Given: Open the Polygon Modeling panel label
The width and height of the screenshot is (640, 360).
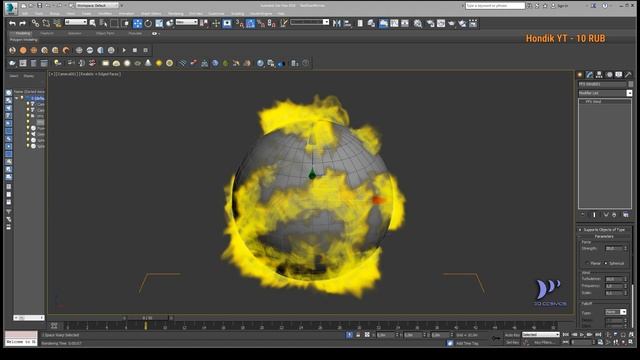Looking at the screenshot, I should coord(24,40).
